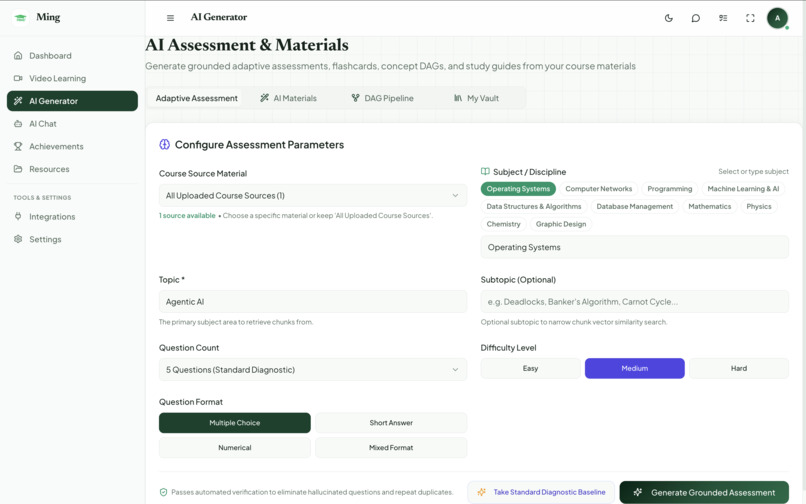This screenshot has height=504, width=806.
Task: Expand Course Source Material dropdown chevron
Action: tap(455, 195)
